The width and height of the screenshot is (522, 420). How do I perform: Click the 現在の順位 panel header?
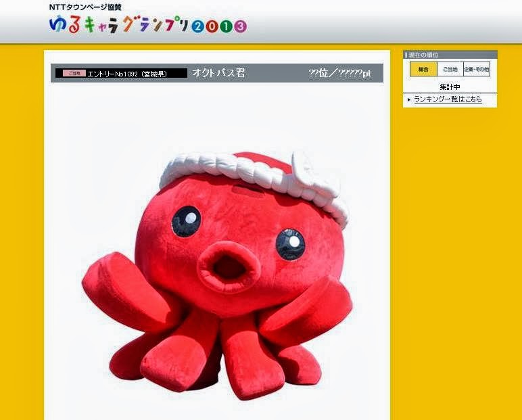[450, 55]
